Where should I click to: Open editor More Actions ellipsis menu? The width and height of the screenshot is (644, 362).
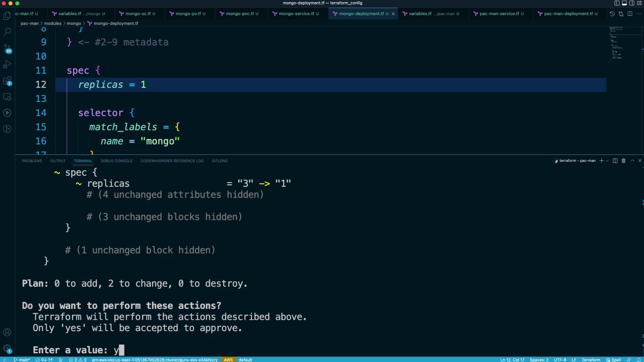click(638, 14)
